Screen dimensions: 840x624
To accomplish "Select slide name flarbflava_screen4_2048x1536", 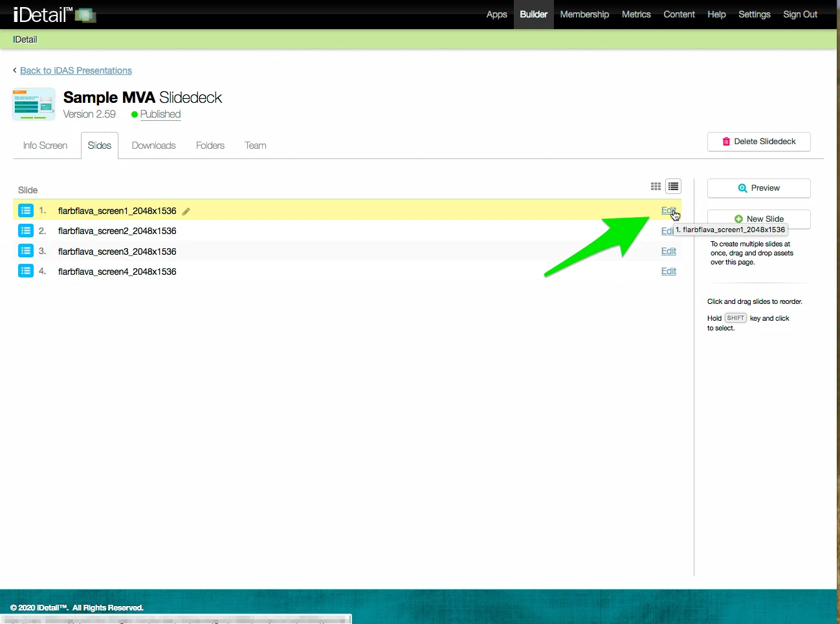I will [117, 272].
